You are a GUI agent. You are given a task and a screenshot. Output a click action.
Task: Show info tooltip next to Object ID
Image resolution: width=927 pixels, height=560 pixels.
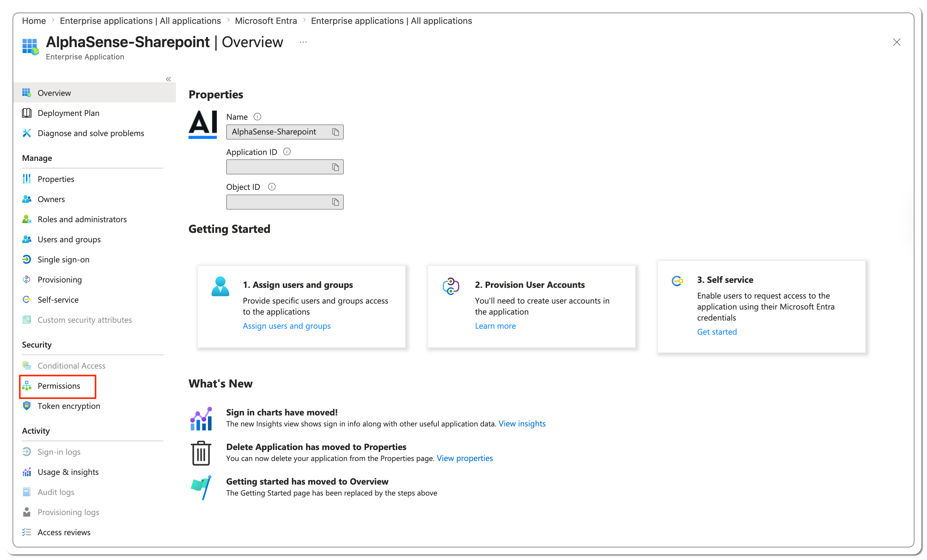pyautogui.click(x=272, y=187)
